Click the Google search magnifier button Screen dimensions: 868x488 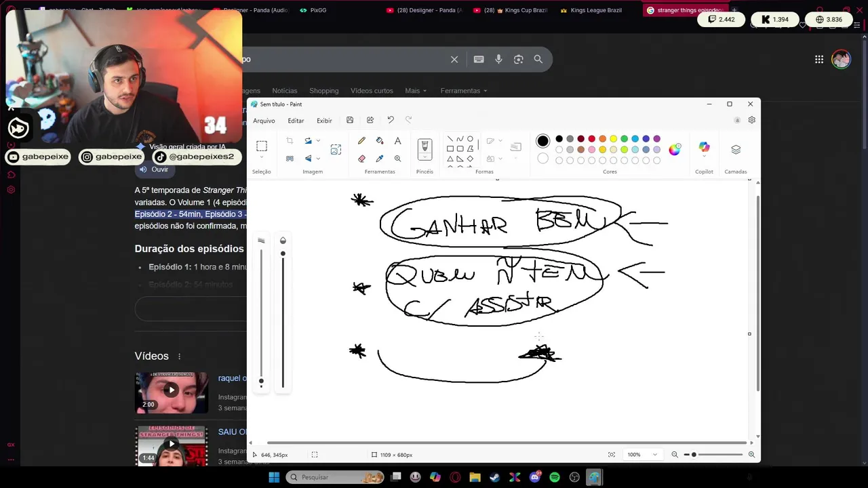coord(538,59)
